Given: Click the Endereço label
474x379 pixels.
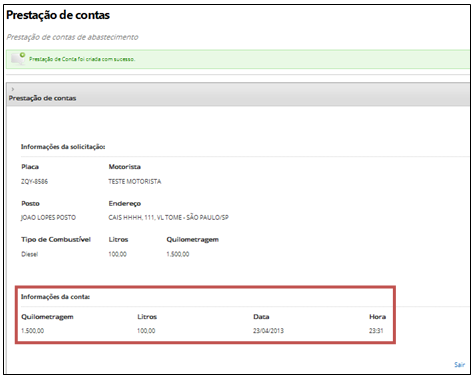Looking at the screenshot, I should point(125,204).
